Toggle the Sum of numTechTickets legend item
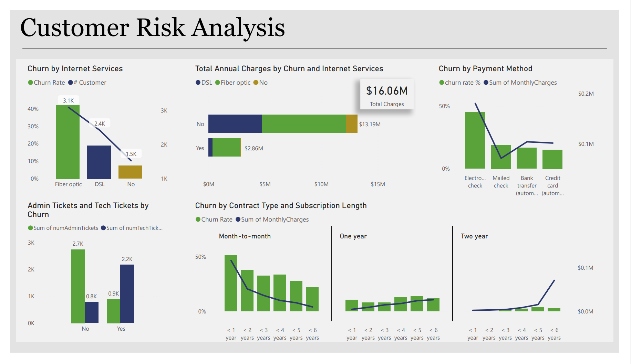Image resolution: width=631 pixels, height=364 pixels. (x=103, y=228)
